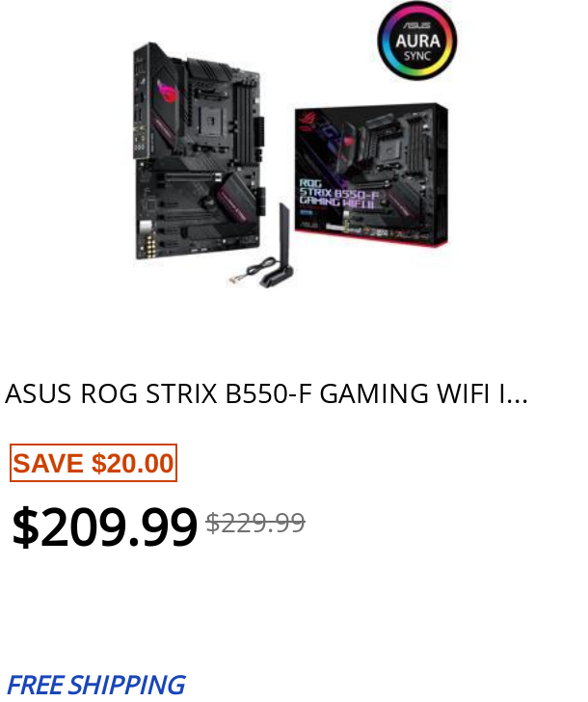The image size is (588, 702).
Task: Click the CPU socket on the motherboard image
Action: pyautogui.click(x=210, y=120)
